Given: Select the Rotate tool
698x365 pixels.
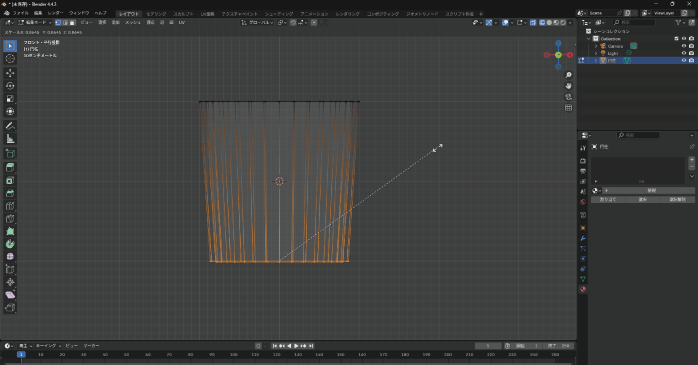Looking at the screenshot, I should [10, 86].
